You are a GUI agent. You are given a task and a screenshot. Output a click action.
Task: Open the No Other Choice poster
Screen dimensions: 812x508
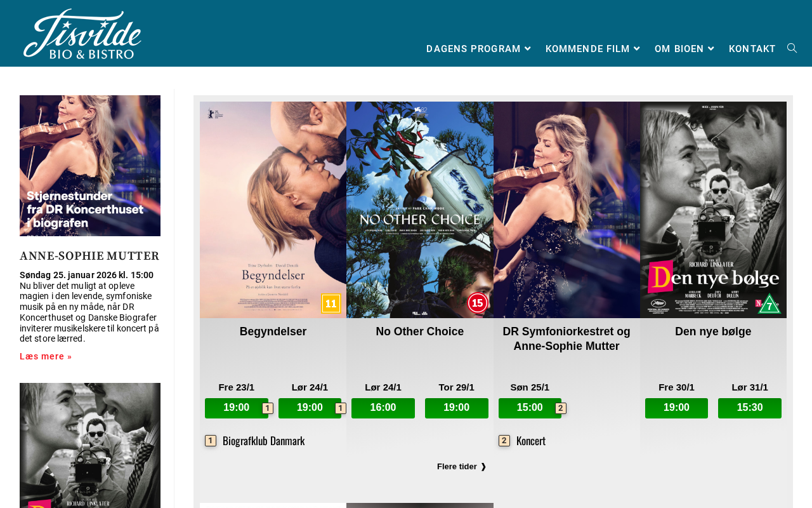[420, 210]
